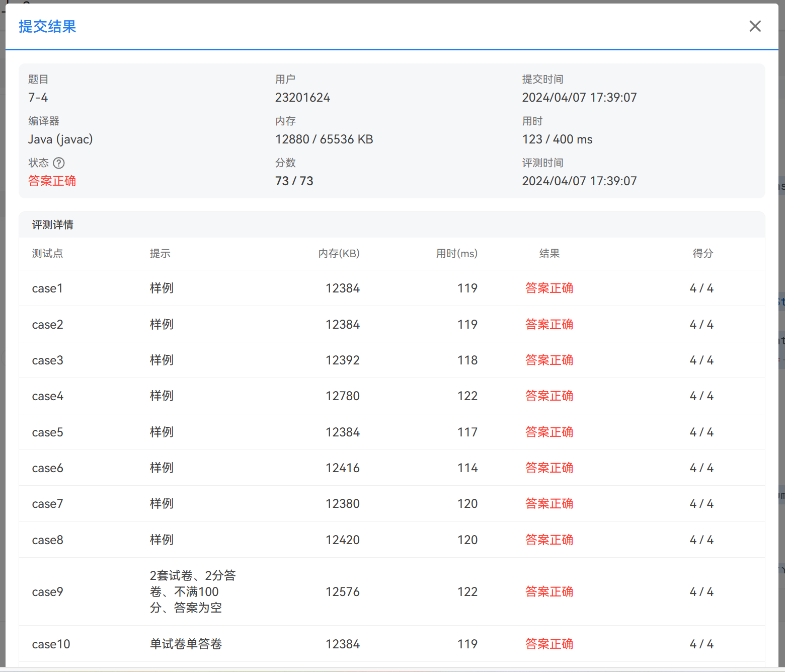785x672 pixels.
Task: Click the case6 time value 114
Action: pyautogui.click(x=467, y=468)
